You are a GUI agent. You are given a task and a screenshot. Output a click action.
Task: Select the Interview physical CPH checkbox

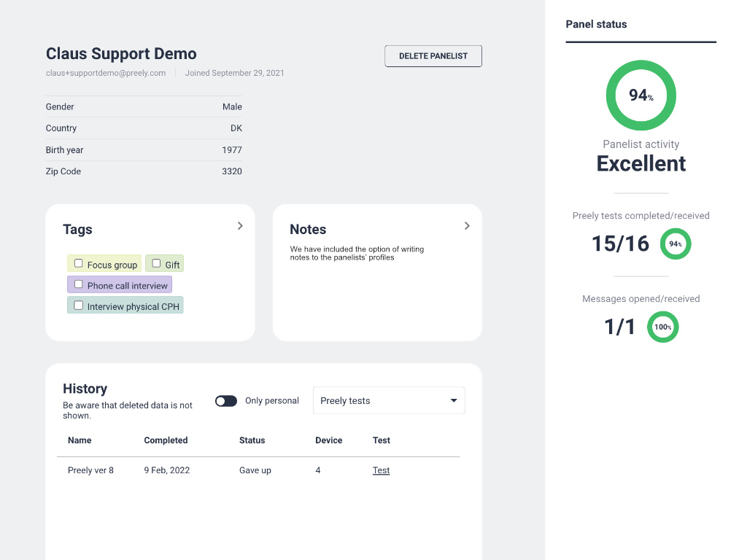79,306
